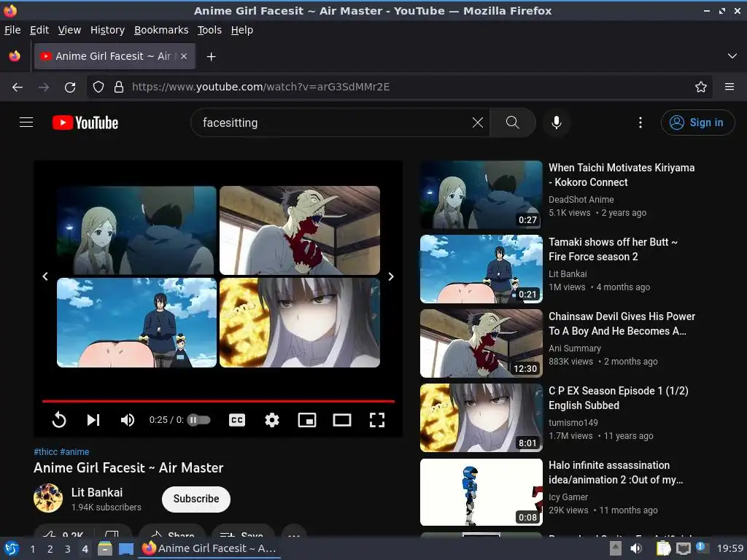This screenshot has height=560, width=747.
Task: Click the #thicc hashtag
Action: click(x=46, y=452)
